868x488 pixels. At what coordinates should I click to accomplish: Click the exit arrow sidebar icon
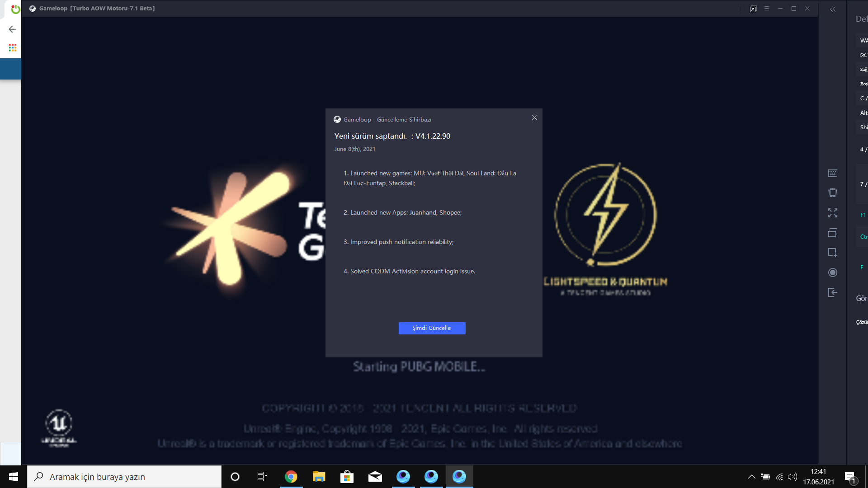[x=832, y=292]
